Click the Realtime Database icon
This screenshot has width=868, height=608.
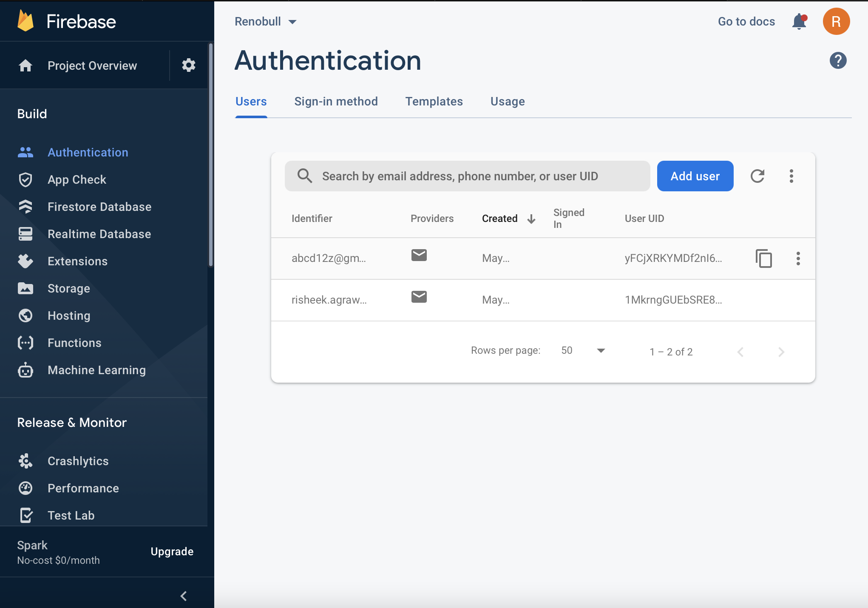pos(26,234)
